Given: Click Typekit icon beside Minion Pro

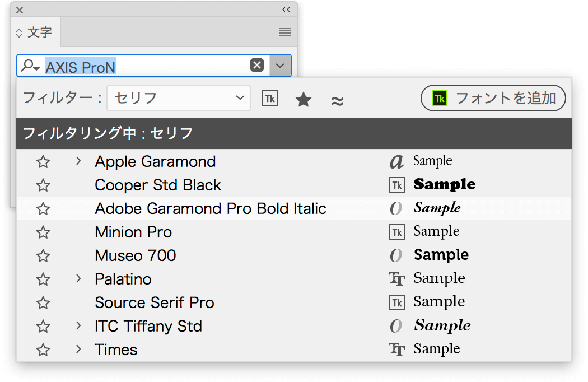Looking at the screenshot, I should 396,232.
